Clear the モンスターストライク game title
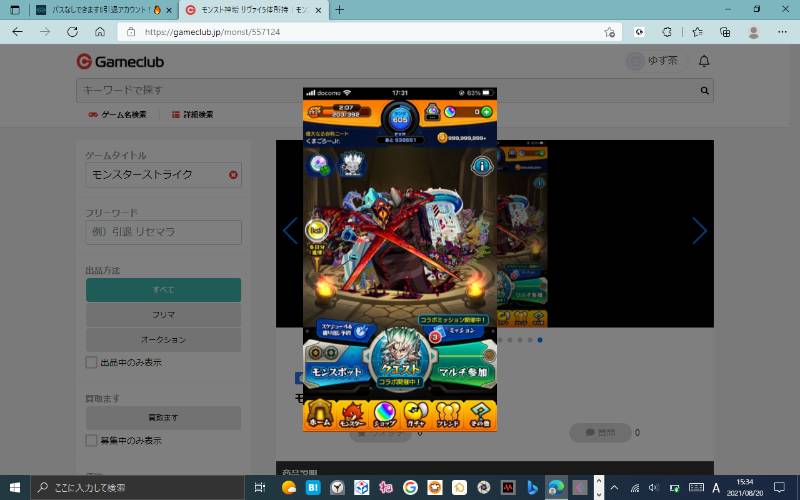 point(233,174)
